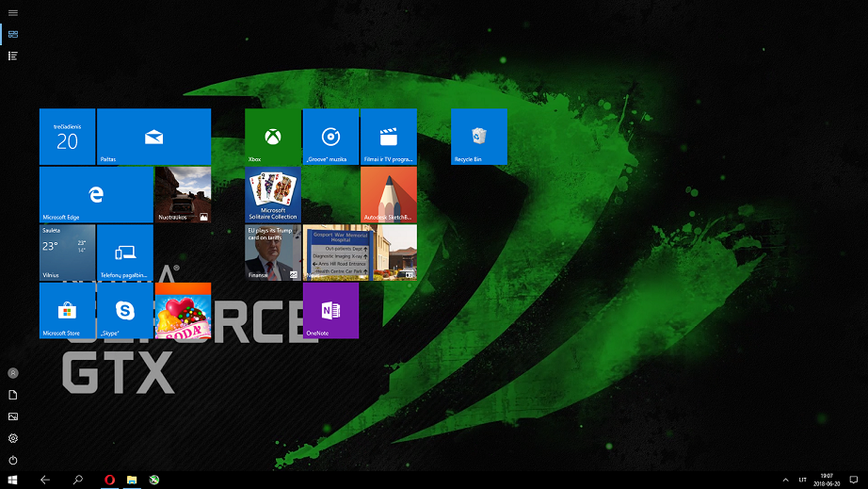Open the Vilnius weather tile

pos(67,253)
